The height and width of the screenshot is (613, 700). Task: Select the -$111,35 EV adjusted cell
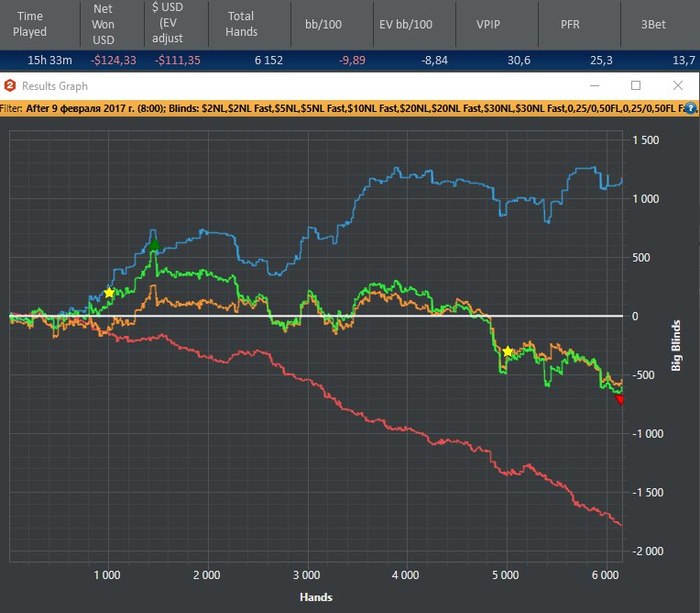click(x=178, y=60)
